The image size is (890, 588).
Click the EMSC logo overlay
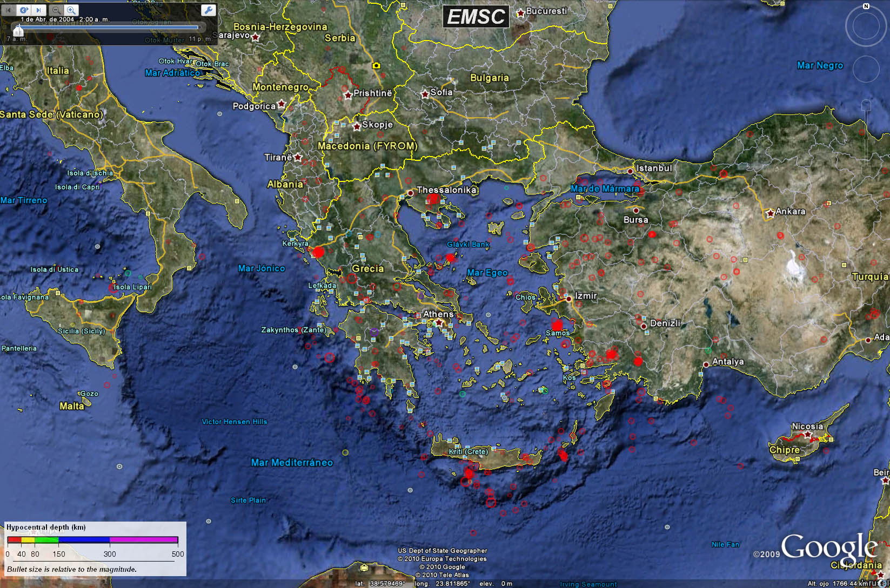click(476, 17)
